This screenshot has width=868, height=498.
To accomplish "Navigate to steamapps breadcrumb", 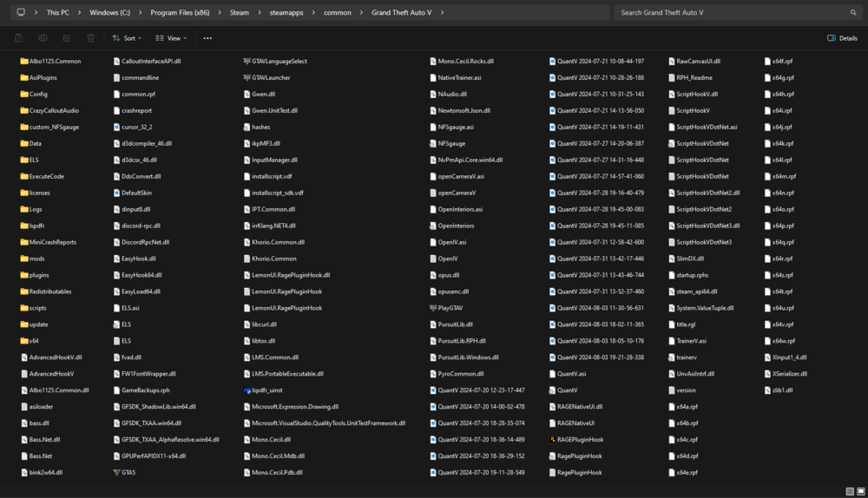I will [286, 12].
